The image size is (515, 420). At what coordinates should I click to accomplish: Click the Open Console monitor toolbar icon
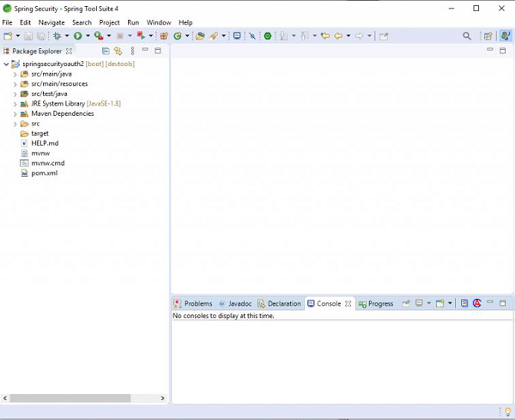tap(237, 35)
